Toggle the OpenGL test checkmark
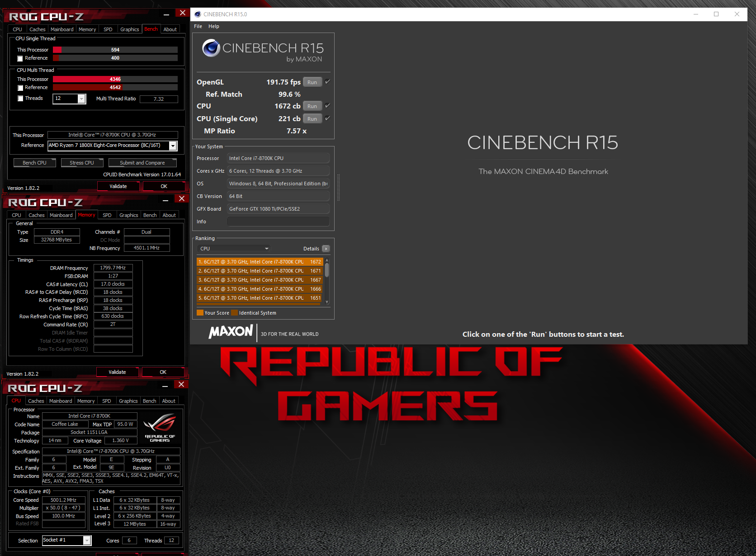 327,82
